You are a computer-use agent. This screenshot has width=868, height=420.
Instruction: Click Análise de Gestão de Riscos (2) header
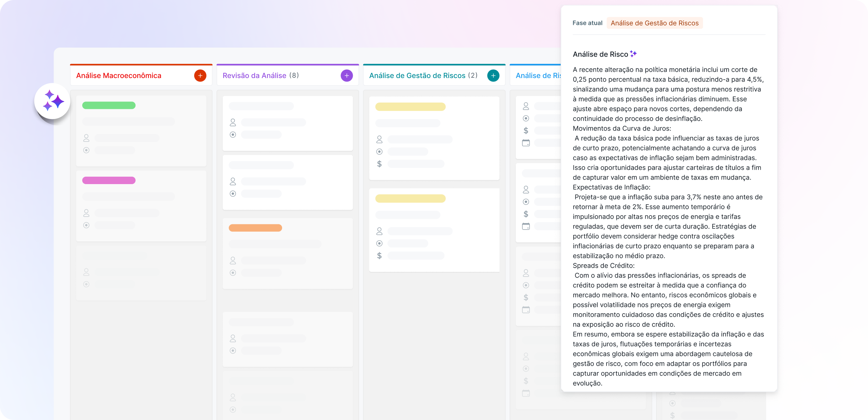(x=423, y=76)
